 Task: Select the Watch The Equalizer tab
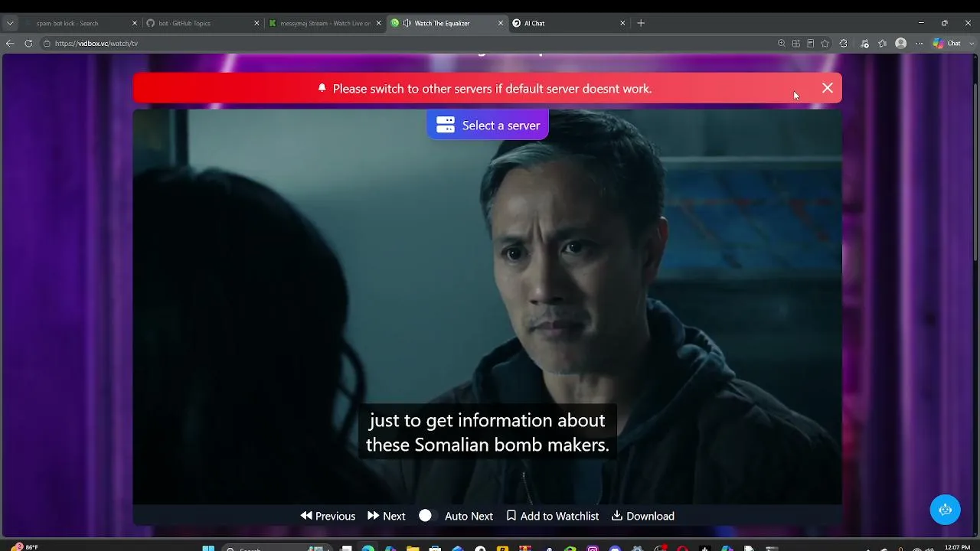click(x=447, y=23)
